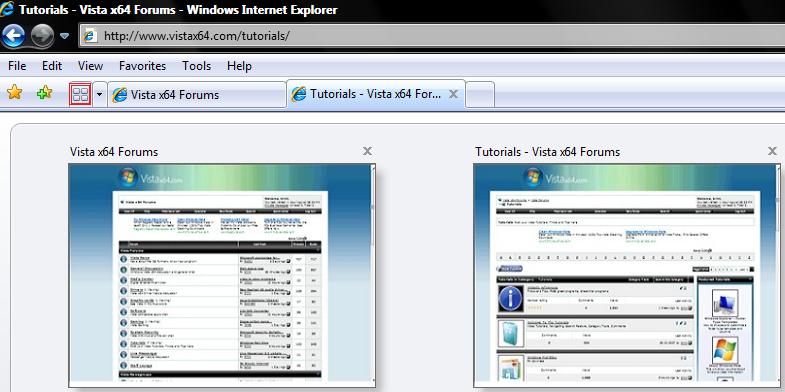This screenshot has height=392, width=785.
Task: Click the page icon in address bar
Action: [x=90, y=36]
